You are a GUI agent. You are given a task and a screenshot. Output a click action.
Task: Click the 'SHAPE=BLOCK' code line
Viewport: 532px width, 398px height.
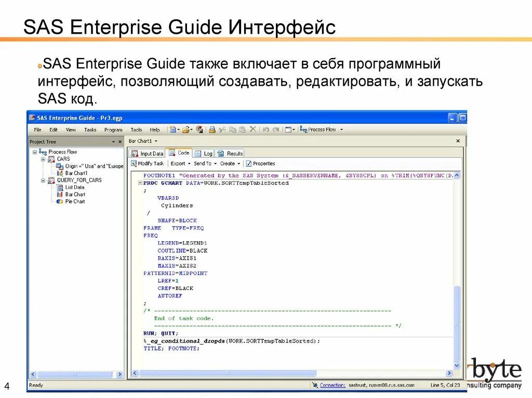(x=177, y=221)
